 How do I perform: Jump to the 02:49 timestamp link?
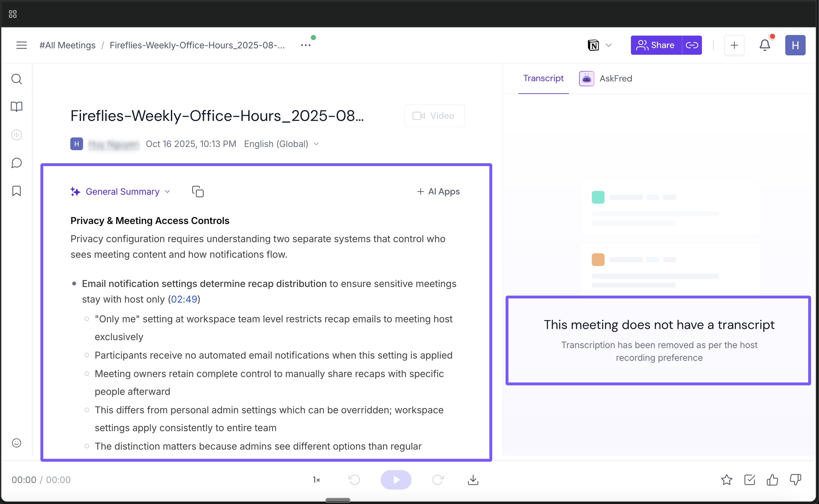184,299
